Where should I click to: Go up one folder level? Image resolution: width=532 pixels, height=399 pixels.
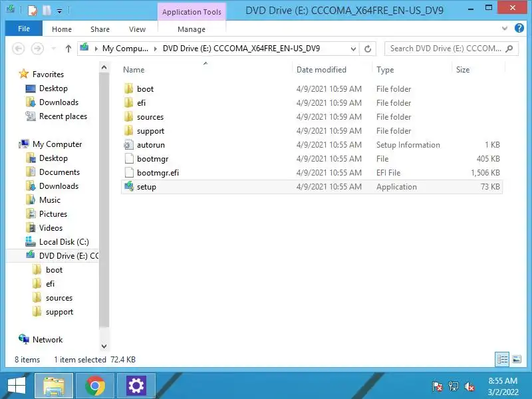tap(68, 49)
